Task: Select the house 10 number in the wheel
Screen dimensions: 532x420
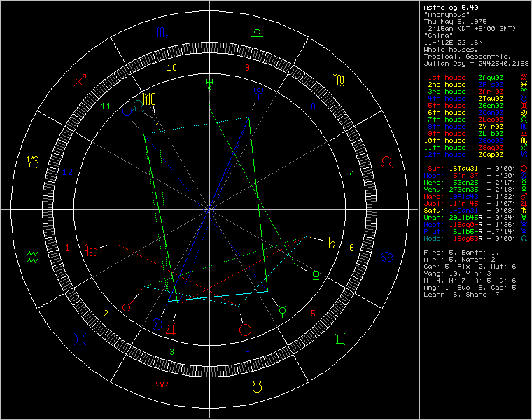Action: pos(171,68)
